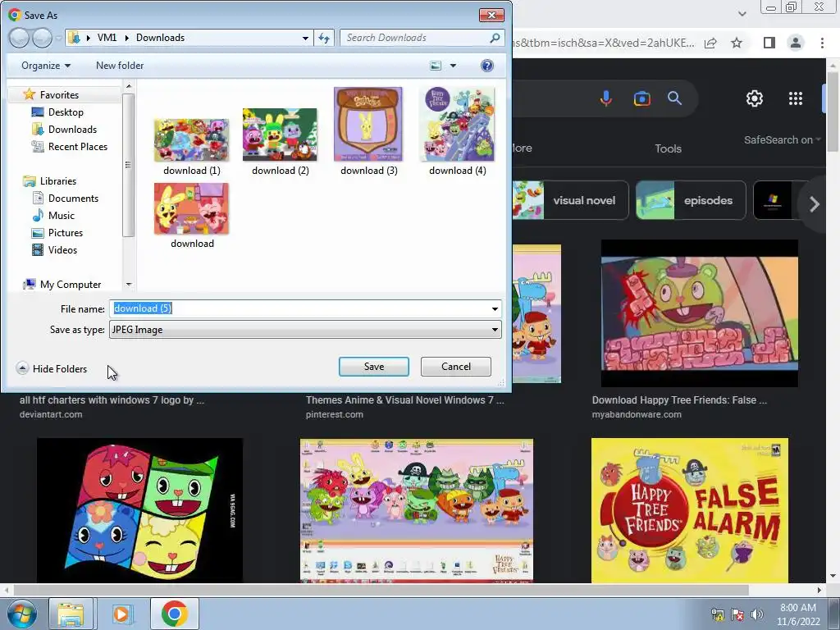Select the download (3) image file
The width and height of the screenshot is (840, 630).
coord(368,132)
